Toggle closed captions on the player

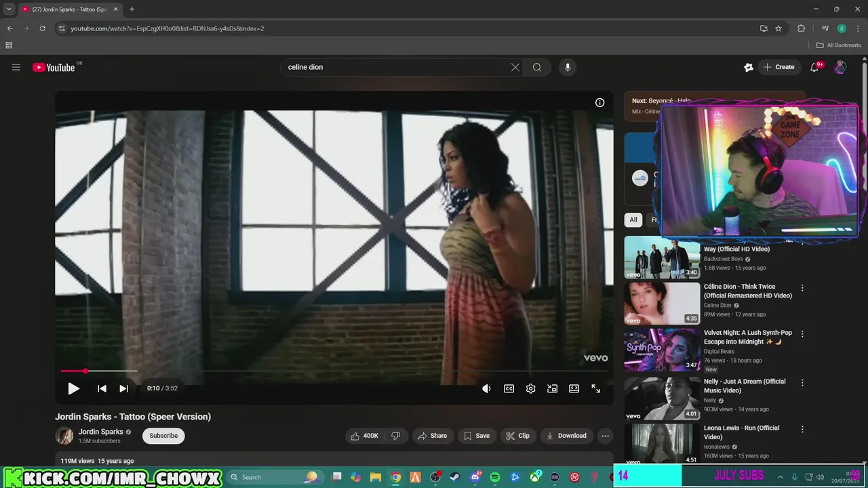tap(509, 388)
